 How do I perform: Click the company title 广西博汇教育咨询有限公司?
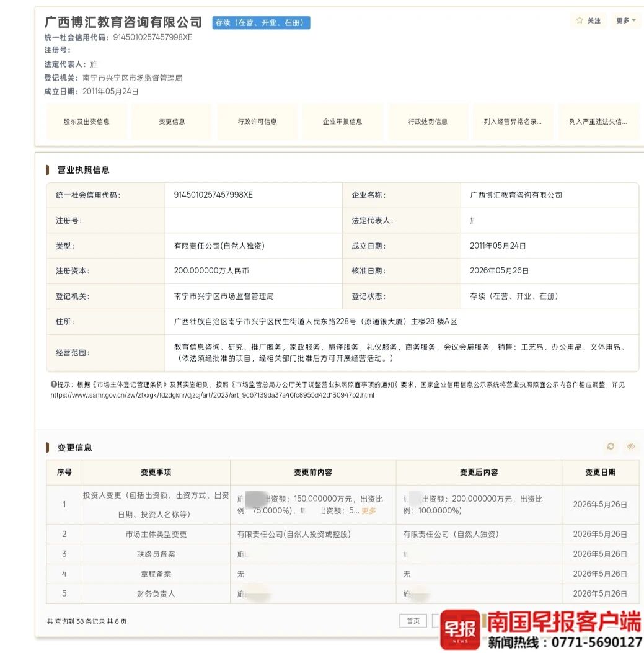click(123, 22)
